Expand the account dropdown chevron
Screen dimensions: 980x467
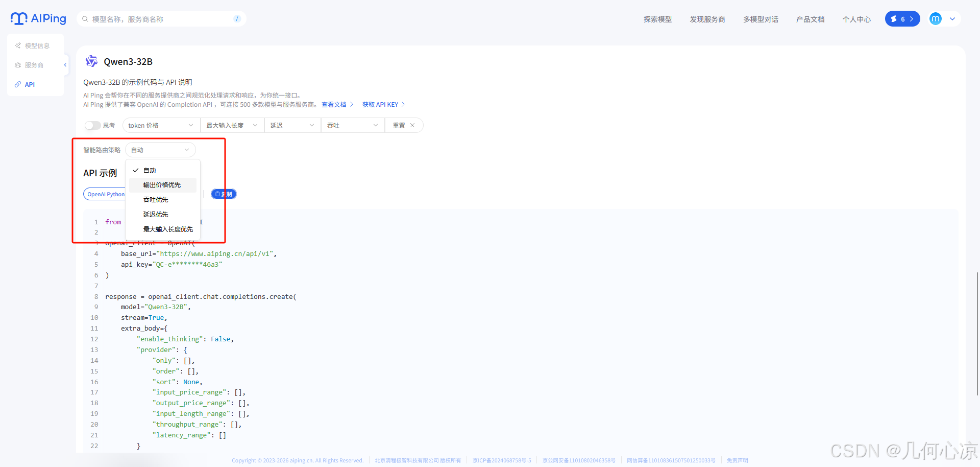pyautogui.click(x=952, y=19)
